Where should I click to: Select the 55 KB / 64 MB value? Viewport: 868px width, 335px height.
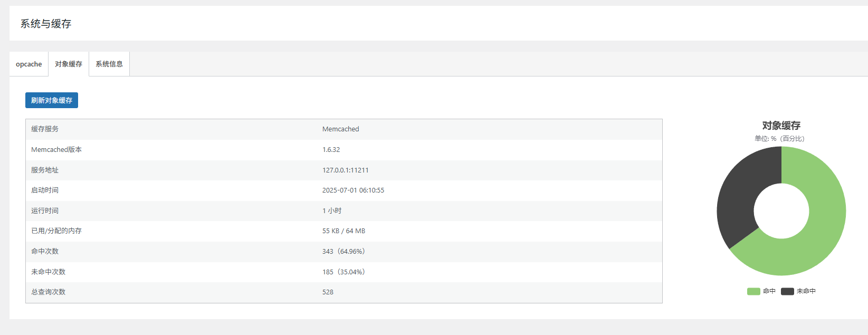(344, 231)
